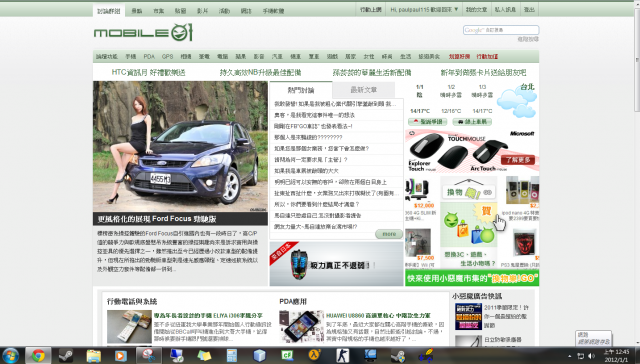Click 登出 to log out
Image resolution: width=640 pixels, height=364 pixels.
(529, 9)
